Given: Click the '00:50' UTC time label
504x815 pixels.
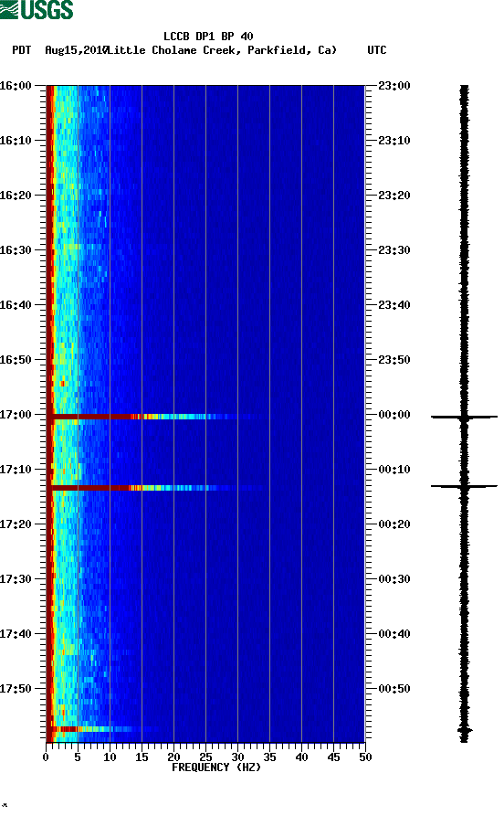Looking at the screenshot, I should tap(394, 689).
